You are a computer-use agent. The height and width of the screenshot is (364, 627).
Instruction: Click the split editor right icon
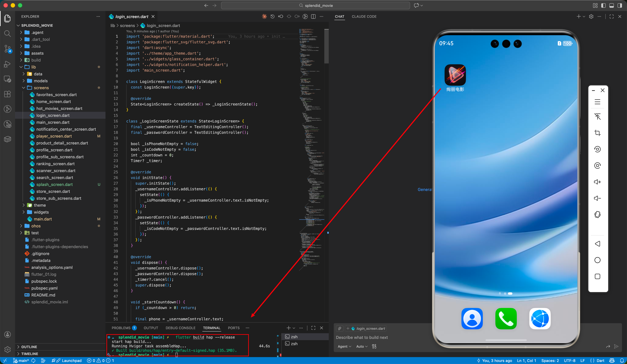313,16
